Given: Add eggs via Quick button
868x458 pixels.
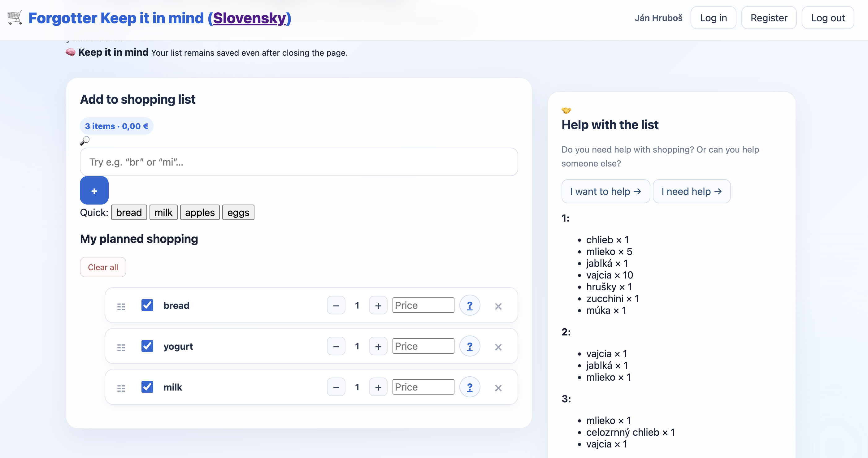Looking at the screenshot, I should pos(238,213).
